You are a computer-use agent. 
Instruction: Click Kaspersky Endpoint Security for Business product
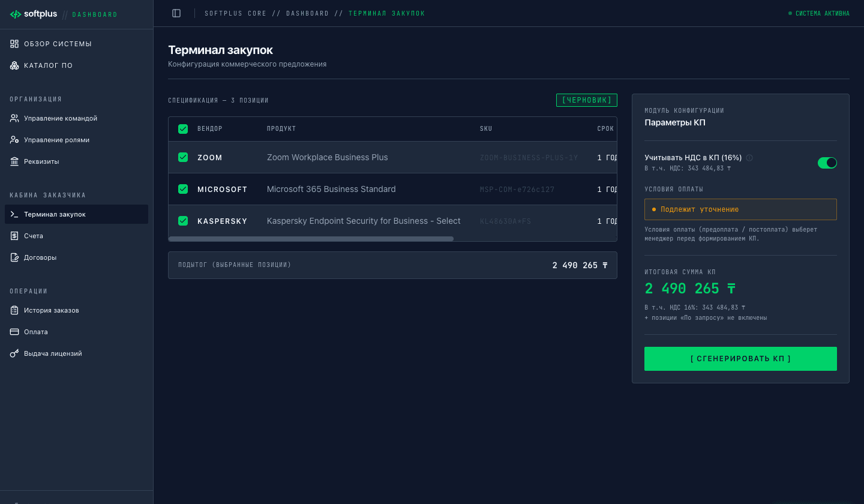[x=364, y=221]
